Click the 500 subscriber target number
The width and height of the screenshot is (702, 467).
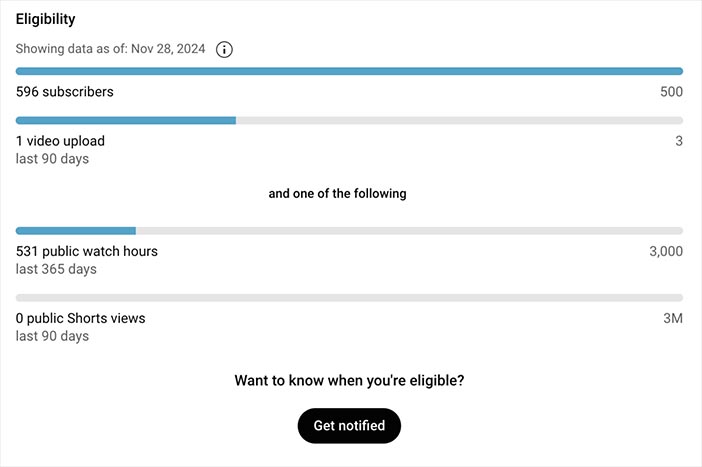[x=671, y=92]
